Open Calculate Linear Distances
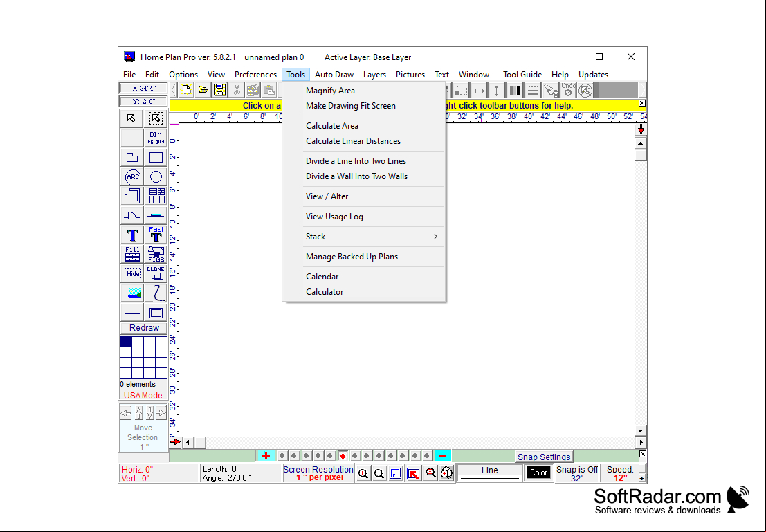The height and width of the screenshot is (532, 766). click(x=353, y=140)
